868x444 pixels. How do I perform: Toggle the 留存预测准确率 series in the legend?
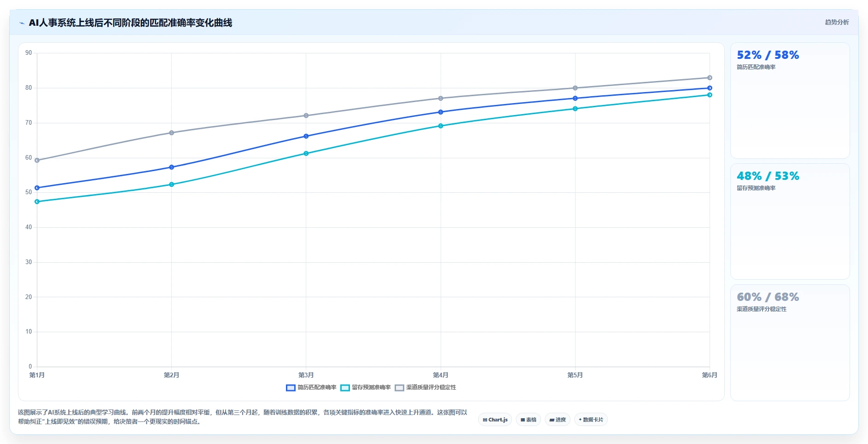[x=366, y=387]
